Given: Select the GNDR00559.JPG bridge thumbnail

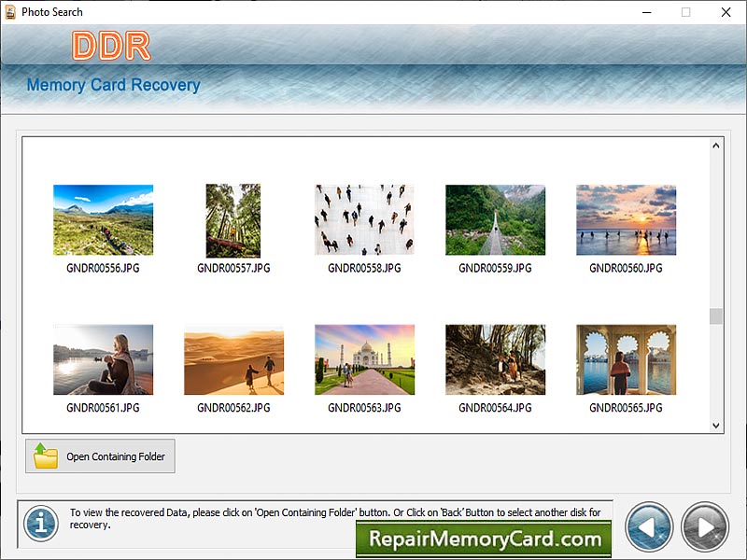Looking at the screenshot, I should tap(496, 220).
